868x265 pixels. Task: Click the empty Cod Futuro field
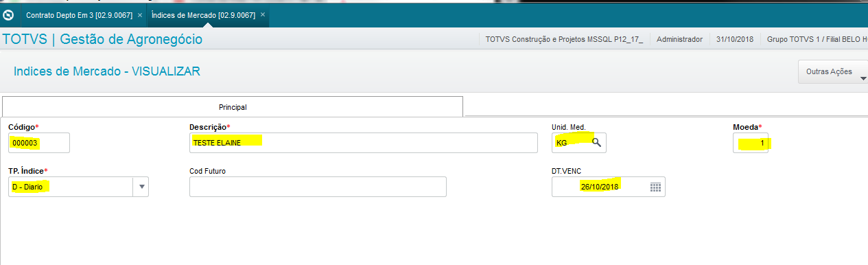pyautogui.click(x=318, y=187)
